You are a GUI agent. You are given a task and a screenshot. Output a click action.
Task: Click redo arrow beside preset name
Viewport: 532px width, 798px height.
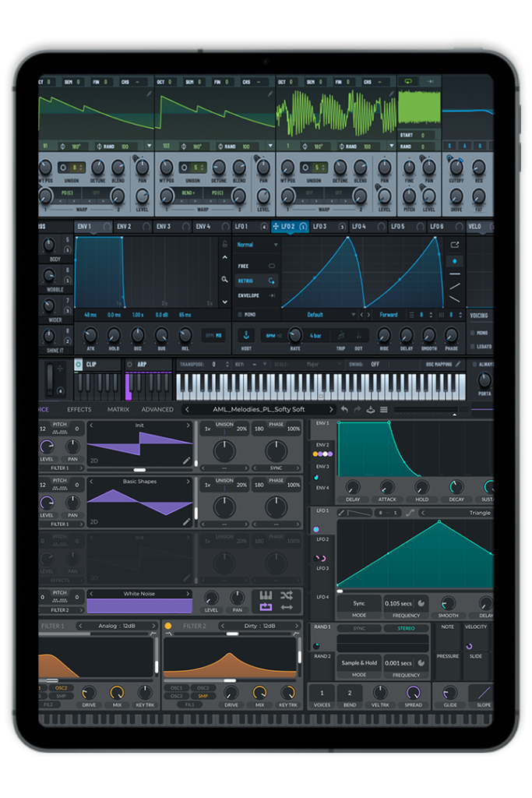coord(357,409)
